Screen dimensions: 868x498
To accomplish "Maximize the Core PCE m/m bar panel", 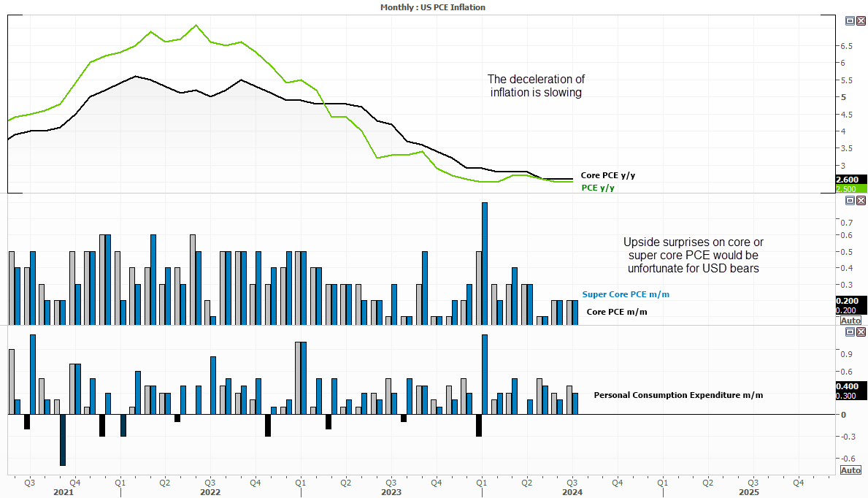I will [x=850, y=200].
